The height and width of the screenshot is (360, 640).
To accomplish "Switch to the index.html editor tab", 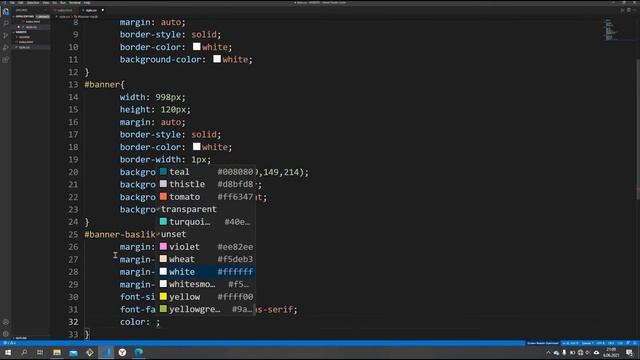I will (64, 10).
